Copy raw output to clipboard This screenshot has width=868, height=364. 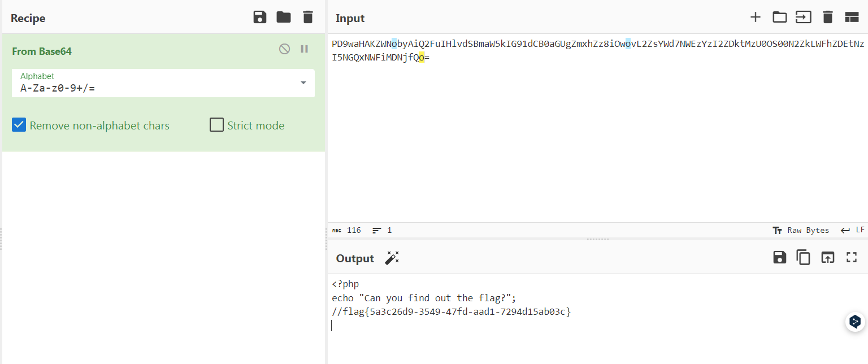click(x=803, y=258)
